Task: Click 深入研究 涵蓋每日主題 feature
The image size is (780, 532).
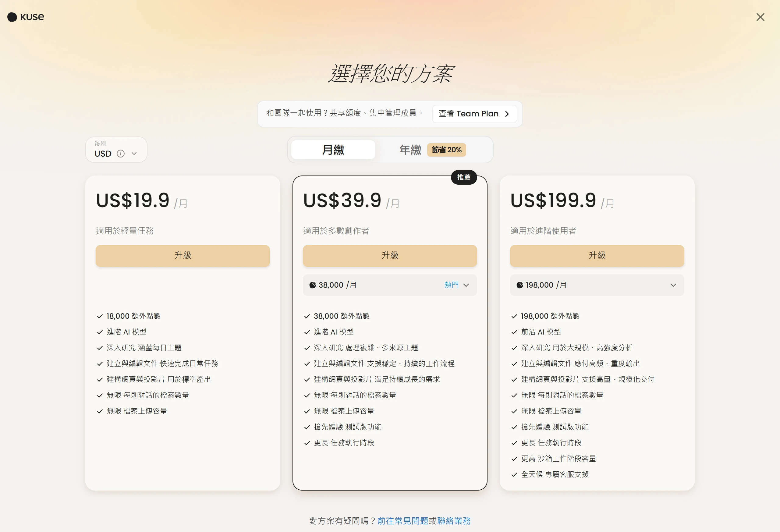Action: 144,348
